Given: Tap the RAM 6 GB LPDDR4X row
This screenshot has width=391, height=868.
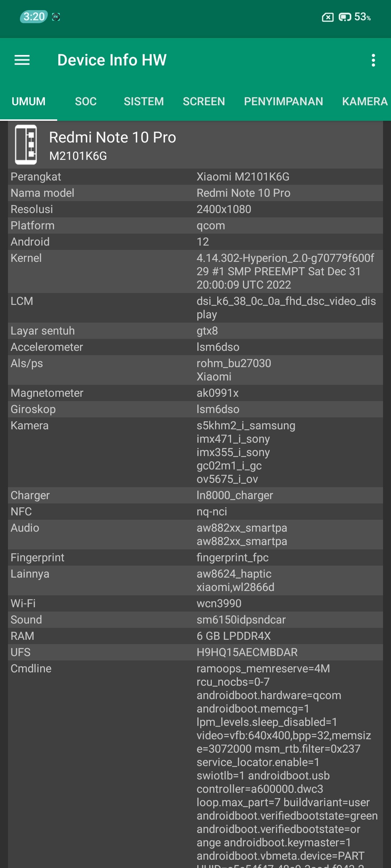Looking at the screenshot, I should (x=195, y=636).
